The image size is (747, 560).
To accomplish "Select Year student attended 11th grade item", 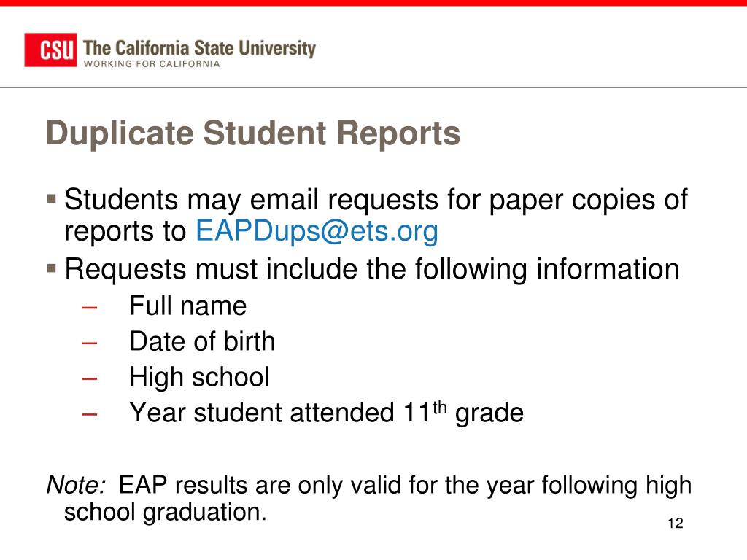I will [x=327, y=413].
